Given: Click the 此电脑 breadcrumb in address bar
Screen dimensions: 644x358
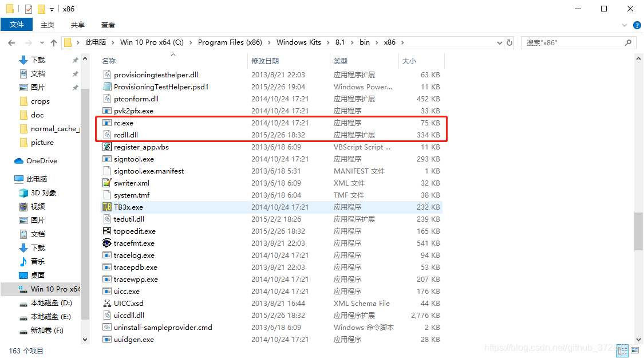Looking at the screenshot, I should click(x=95, y=42).
